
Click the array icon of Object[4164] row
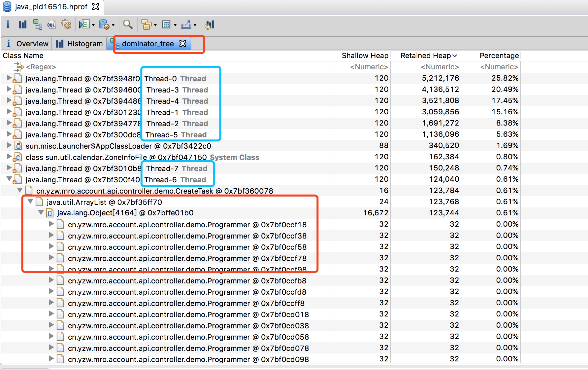[50, 213]
